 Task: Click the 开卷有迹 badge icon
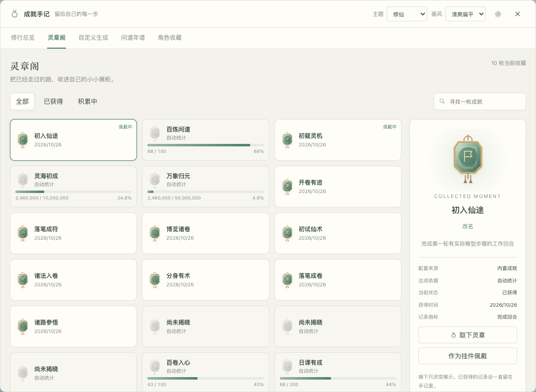click(287, 186)
